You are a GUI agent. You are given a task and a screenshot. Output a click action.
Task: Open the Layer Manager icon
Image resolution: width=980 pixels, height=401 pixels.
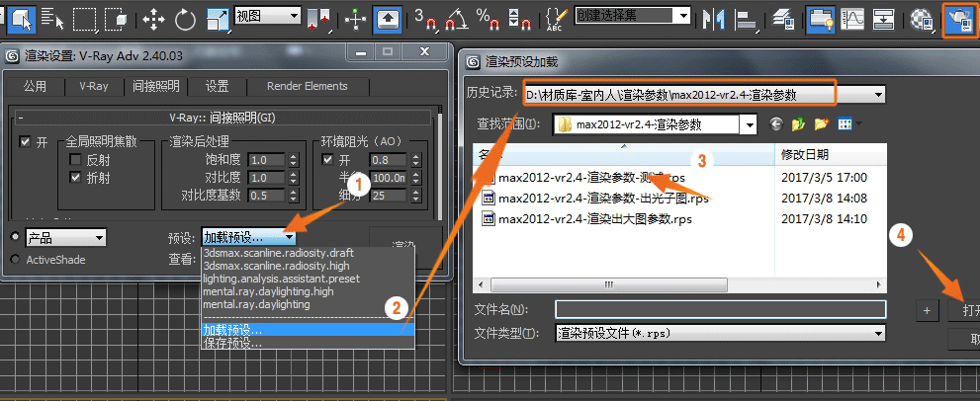coord(782,20)
